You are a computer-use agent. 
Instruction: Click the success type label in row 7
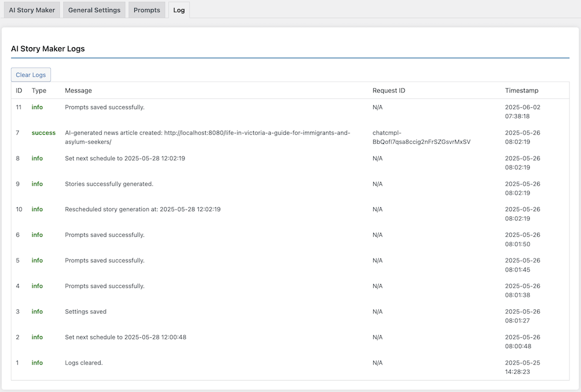click(43, 132)
